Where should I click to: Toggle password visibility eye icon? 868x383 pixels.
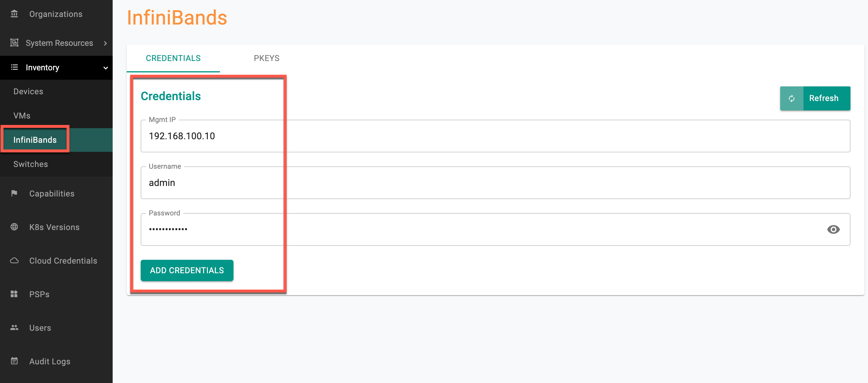833,229
